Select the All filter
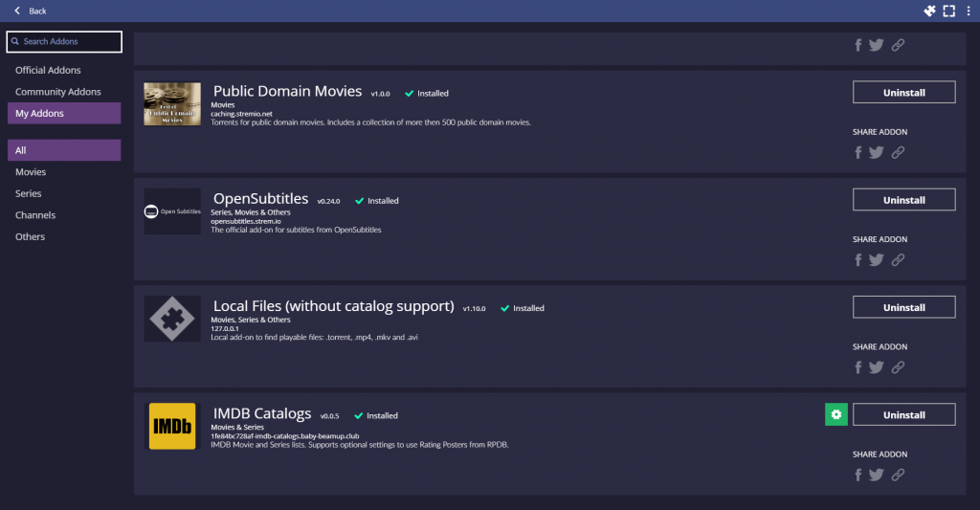The image size is (980, 510). [x=64, y=150]
